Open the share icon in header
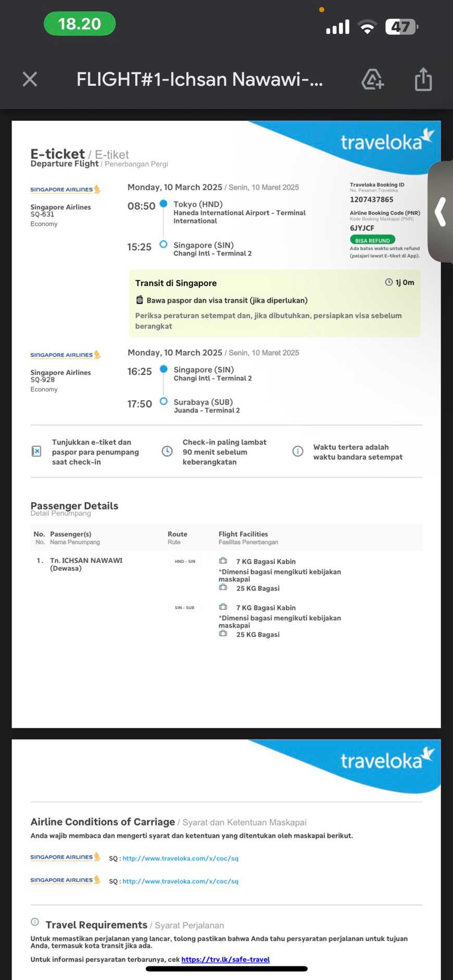Image resolution: width=453 pixels, height=980 pixels. (x=423, y=80)
